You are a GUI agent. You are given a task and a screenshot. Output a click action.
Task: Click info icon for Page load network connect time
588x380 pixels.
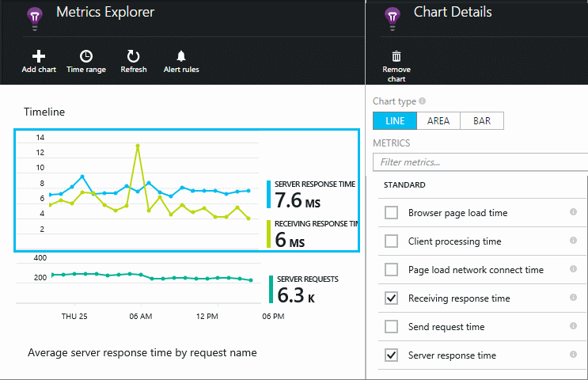tap(574, 269)
